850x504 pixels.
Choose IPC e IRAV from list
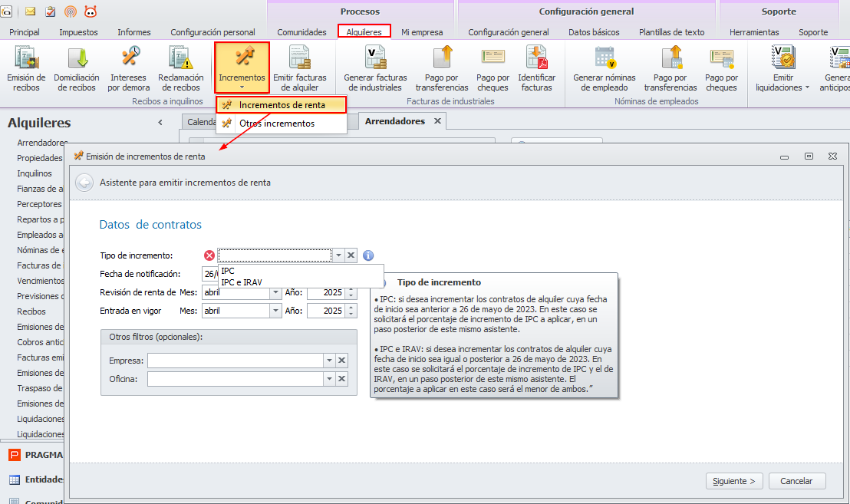point(241,282)
